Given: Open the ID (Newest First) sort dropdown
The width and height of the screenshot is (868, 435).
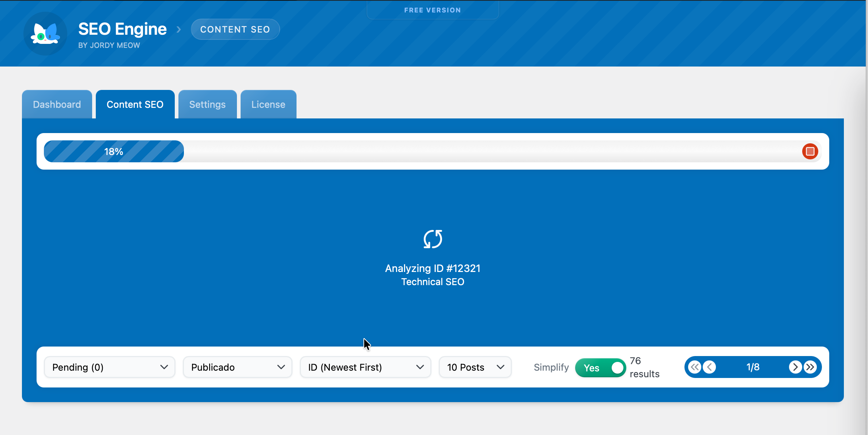Looking at the screenshot, I should point(365,367).
